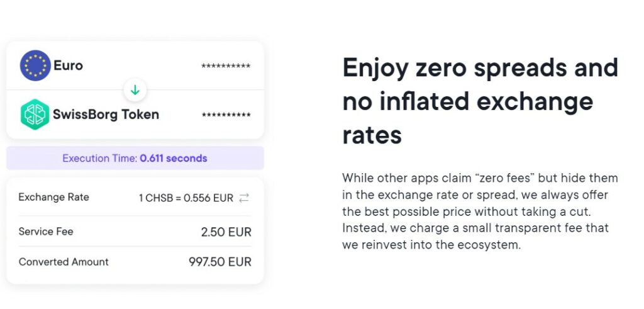Screen dimensions: 644x309
Task: Click the masked amount beside SwissBorg Token
Action: point(226,115)
